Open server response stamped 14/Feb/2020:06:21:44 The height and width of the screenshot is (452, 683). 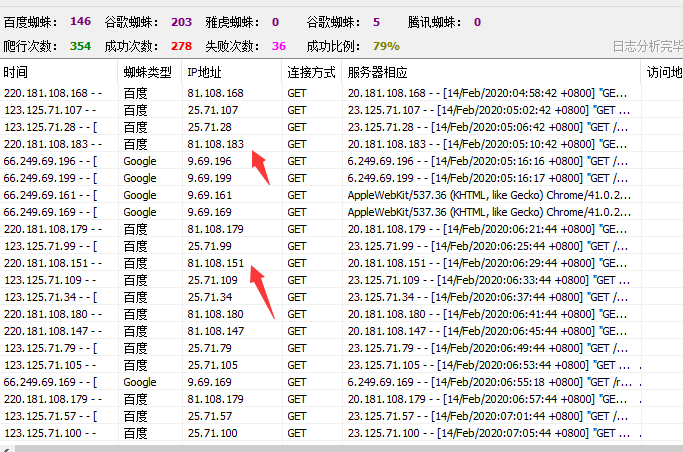[x=488, y=229]
